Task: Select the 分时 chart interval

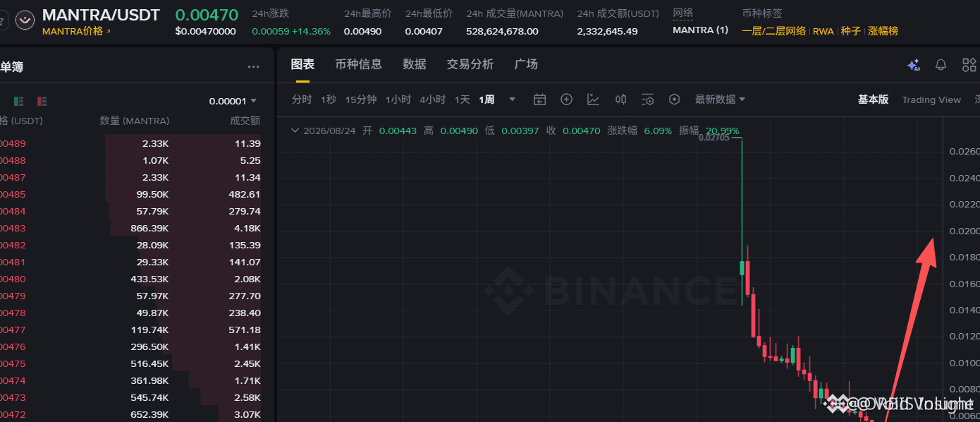Action: pyautogui.click(x=302, y=100)
